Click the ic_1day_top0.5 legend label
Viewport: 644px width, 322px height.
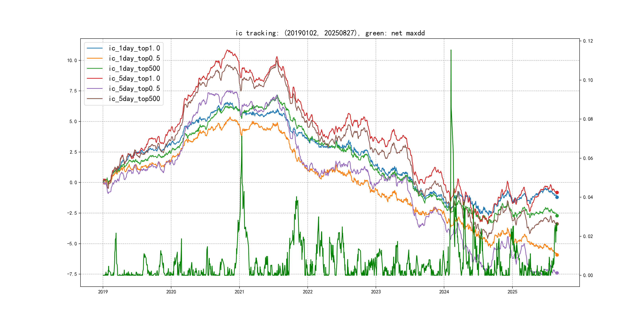134,58
